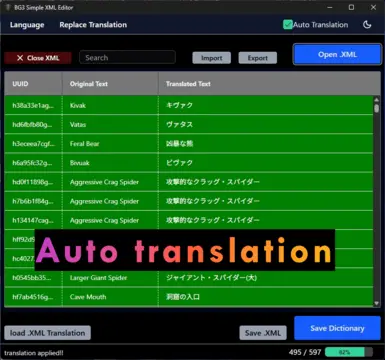Click load .XML Translation button

47,333
